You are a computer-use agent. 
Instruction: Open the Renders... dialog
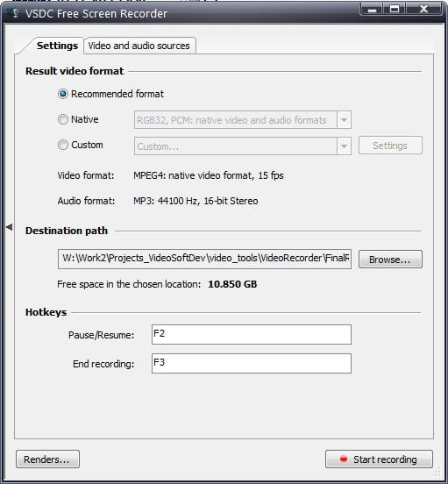coord(47,459)
